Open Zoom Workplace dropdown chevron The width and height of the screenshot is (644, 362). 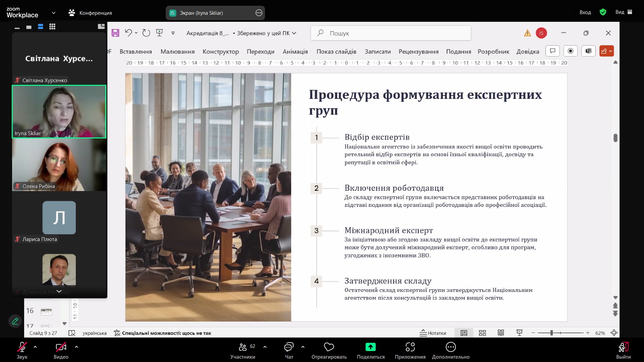click(x=53, y=13)
